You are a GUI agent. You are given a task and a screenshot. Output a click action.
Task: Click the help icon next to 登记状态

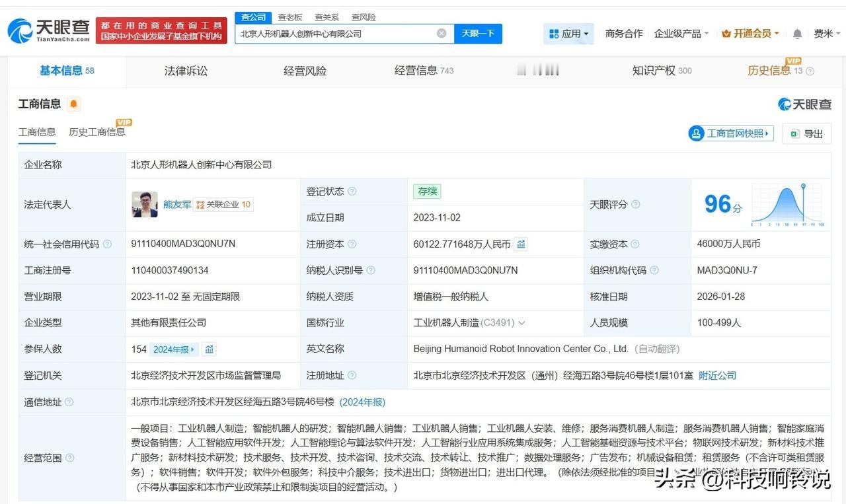click(x=352, y=192)
